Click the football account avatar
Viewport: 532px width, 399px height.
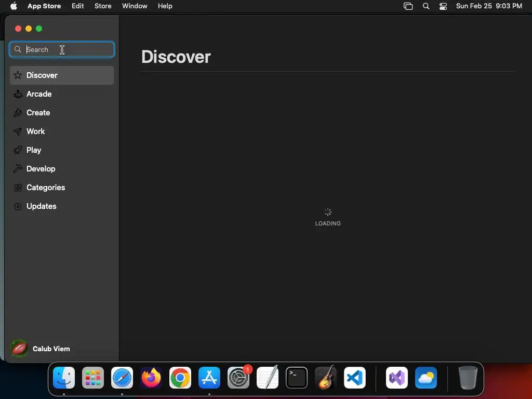tap(19, 349)
